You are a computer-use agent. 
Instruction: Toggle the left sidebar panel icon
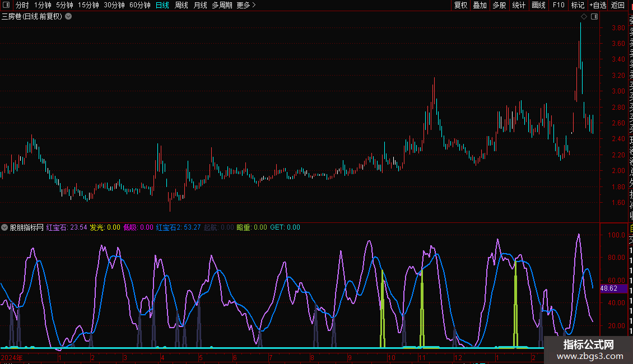click(6, 5)
